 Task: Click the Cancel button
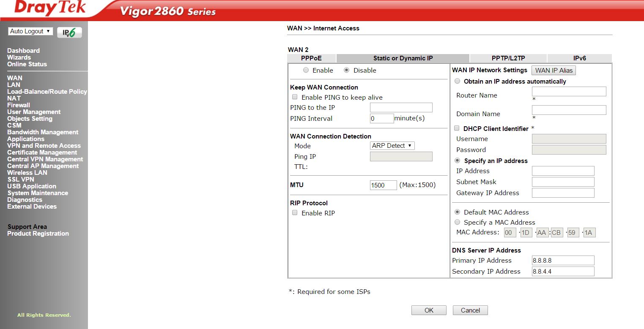coord(470,310)
